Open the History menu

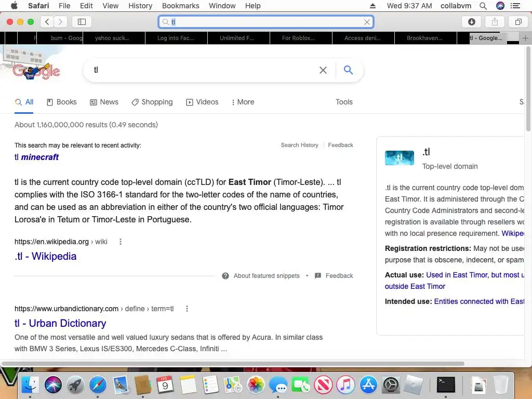point(140,6)
